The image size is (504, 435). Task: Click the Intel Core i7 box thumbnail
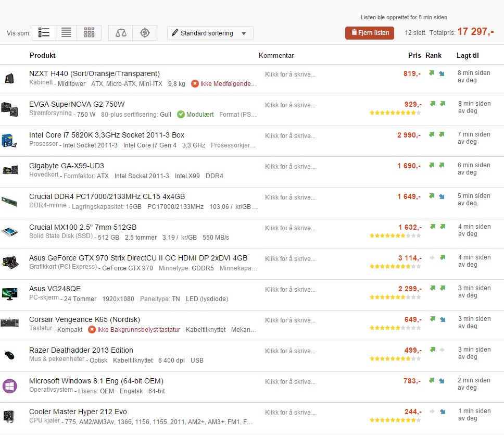9,141
